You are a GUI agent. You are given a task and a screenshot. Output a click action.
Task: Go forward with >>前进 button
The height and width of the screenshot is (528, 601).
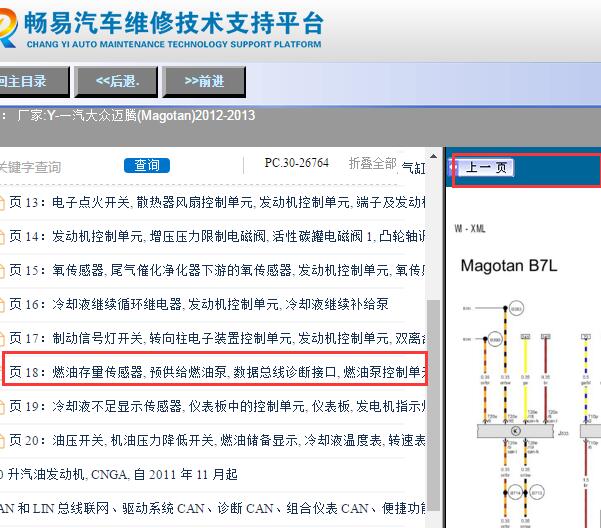tap(204, 81)
